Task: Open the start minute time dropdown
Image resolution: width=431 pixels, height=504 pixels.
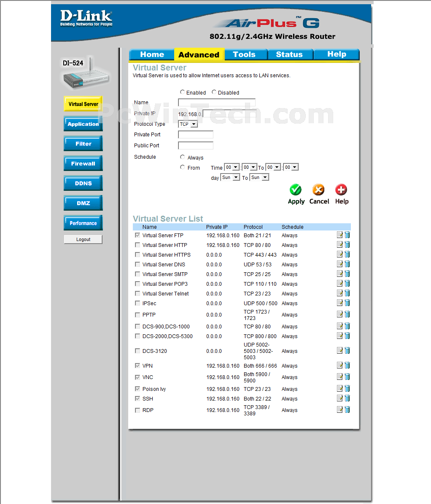Action: click(250, 167)
